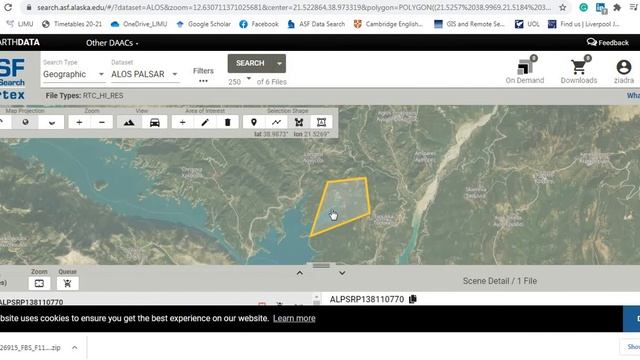
Task: Open ziadra user account icon
Action: coord(624,71)
